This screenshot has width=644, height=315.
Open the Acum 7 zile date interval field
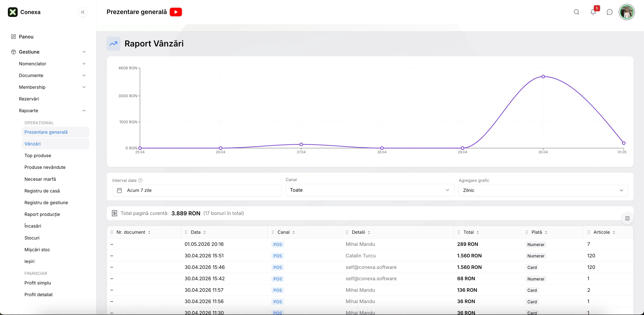click(x=197, y=191)
